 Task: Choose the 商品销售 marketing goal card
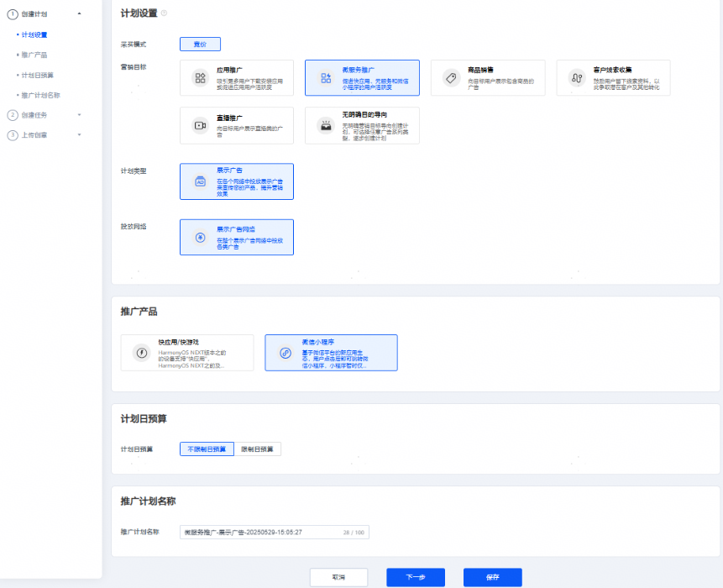[x=488, y=78]
